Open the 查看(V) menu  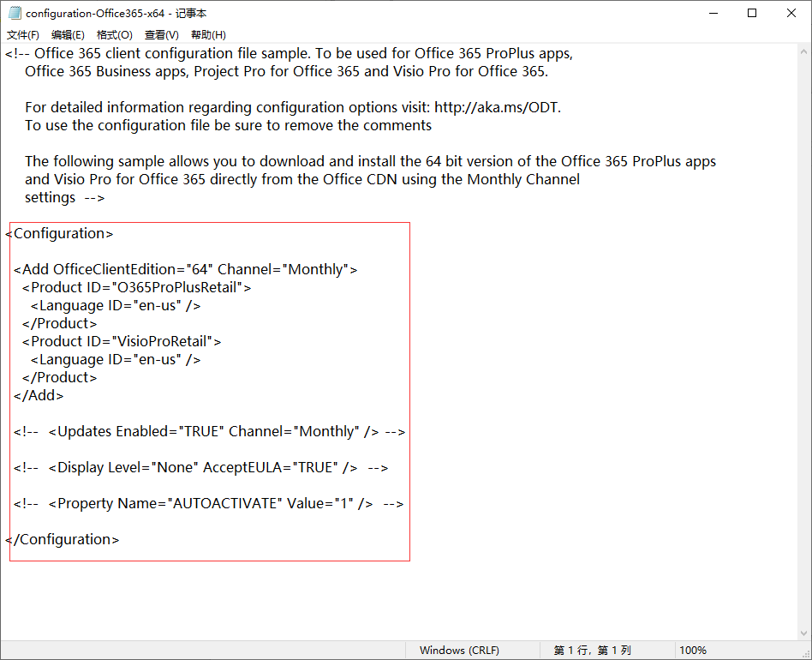click(x=162, y=34)
